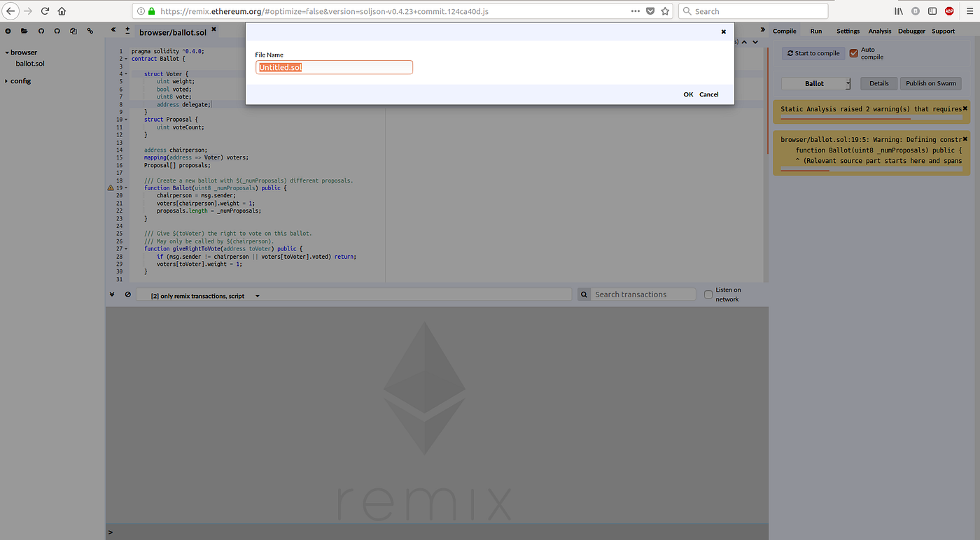Screen dimensions: 980x540
Task: Open the Ballot contract dropdown
Action: coord(816,83)
